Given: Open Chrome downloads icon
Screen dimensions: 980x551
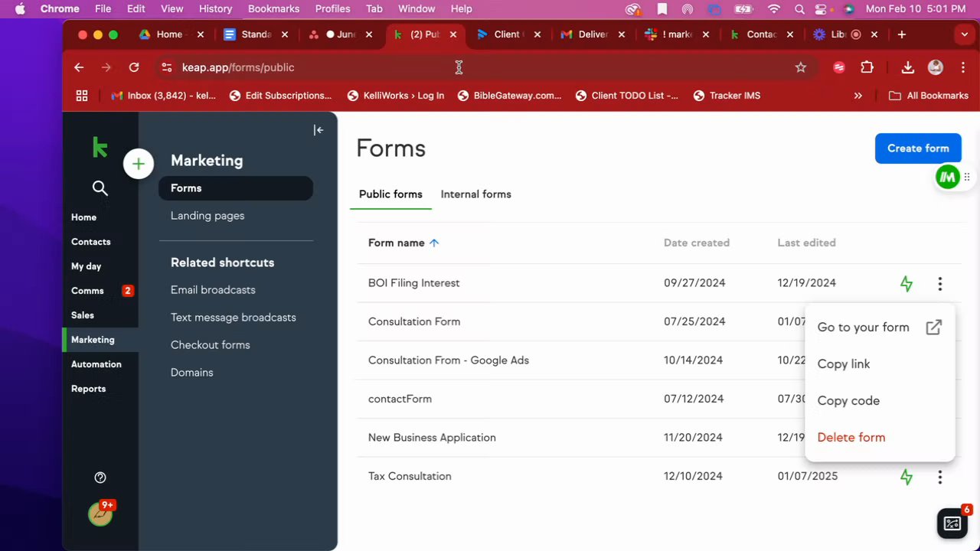Looking at the screenshot, I should (907, 67).
